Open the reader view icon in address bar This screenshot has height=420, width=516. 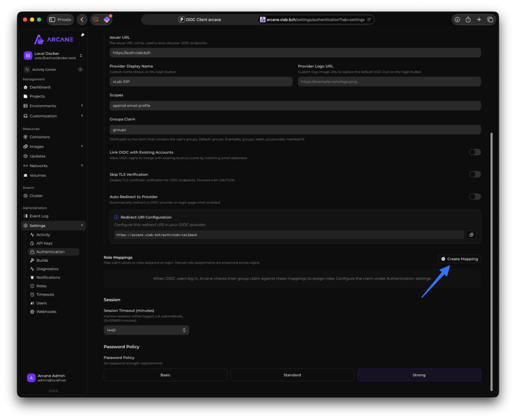click(369, 20)
